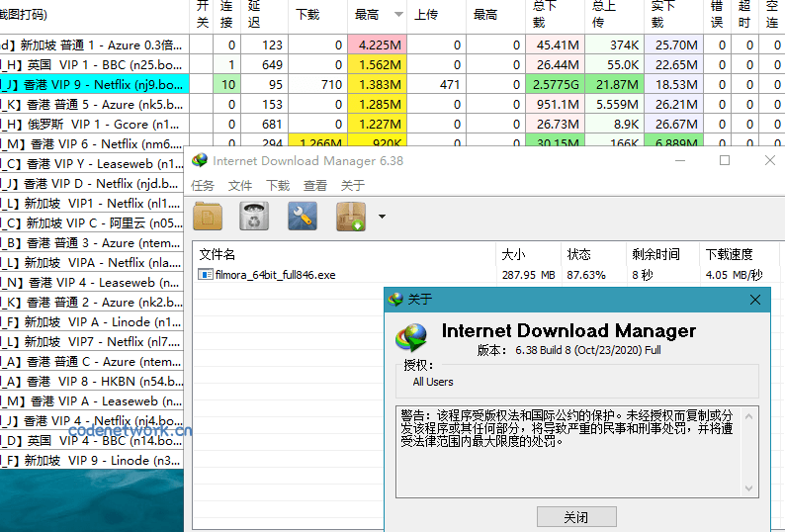Click the 状态 column header in IDM
Viewport: 785px width, 532px height.
coord(593,254)
